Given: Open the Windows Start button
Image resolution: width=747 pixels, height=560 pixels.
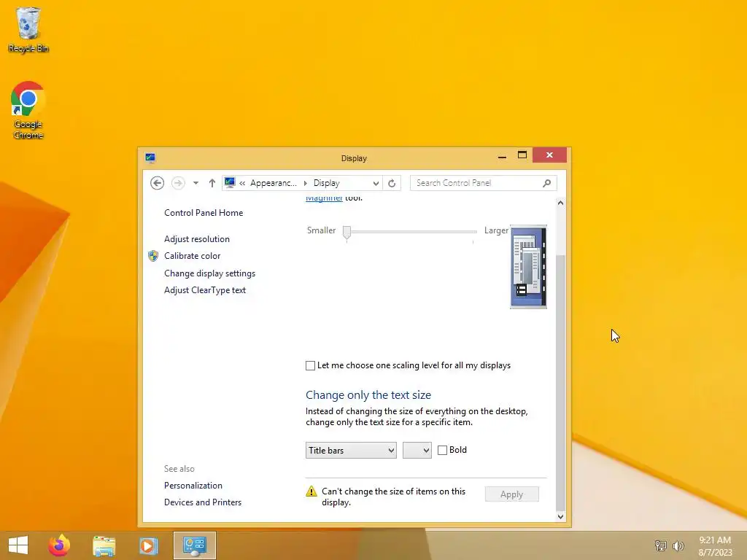Looking at the screenshot, I should (18, 545).
